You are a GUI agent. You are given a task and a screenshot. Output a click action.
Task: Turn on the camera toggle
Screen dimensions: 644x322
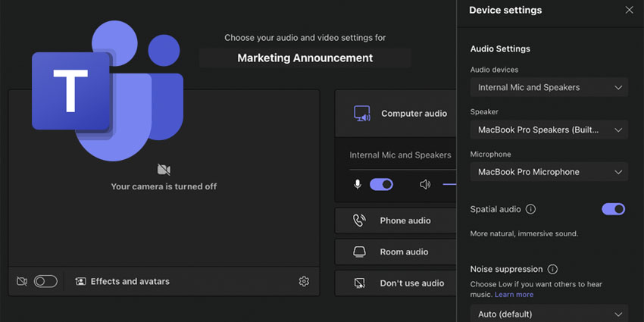point(45,281)
